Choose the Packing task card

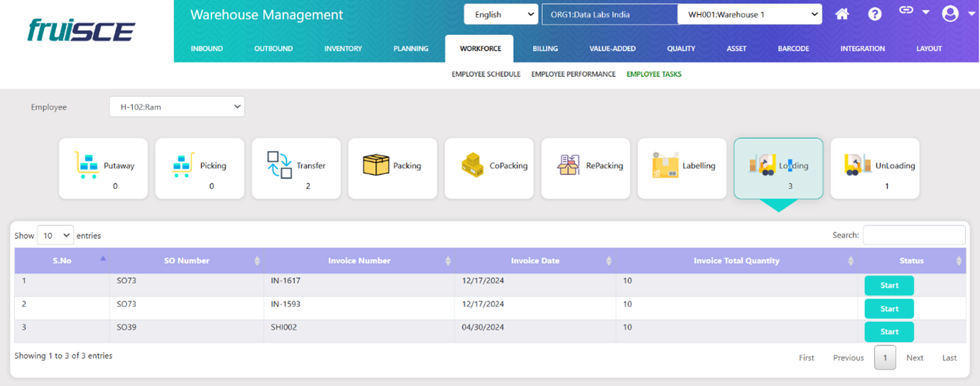pos(392,168)
